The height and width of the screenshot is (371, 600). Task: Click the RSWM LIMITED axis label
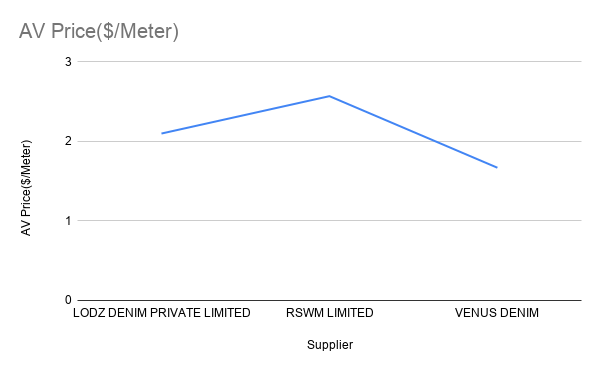[x=329, y=313]
